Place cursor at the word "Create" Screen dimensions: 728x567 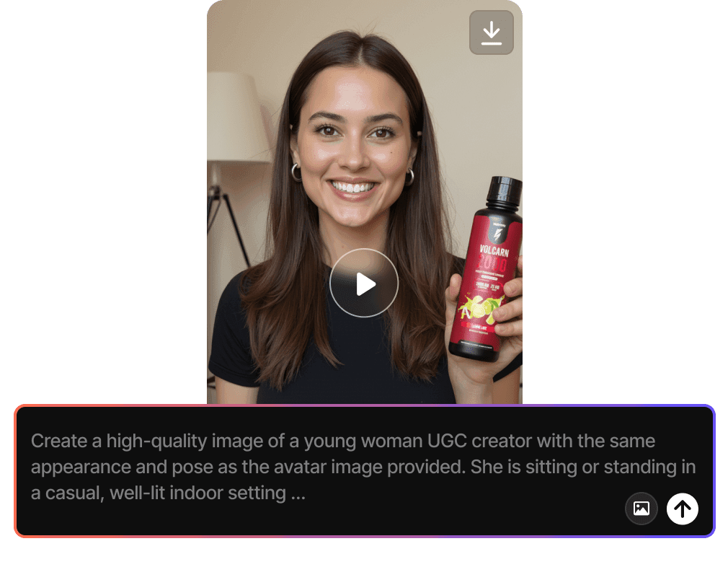[x=59, y=441]
